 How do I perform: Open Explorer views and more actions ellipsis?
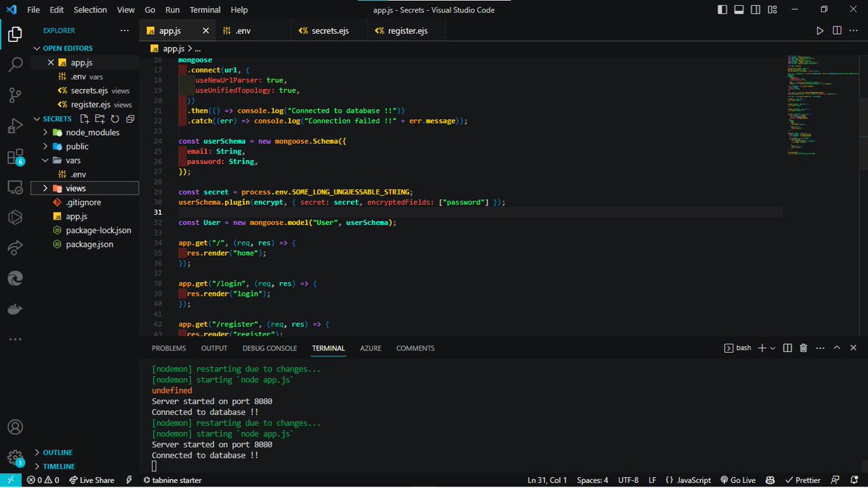[x=124, y=30]
